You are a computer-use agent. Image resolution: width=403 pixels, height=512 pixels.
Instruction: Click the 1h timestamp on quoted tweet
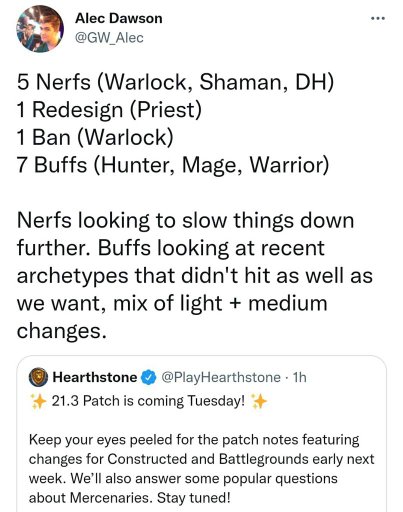(x=299, y=377)
